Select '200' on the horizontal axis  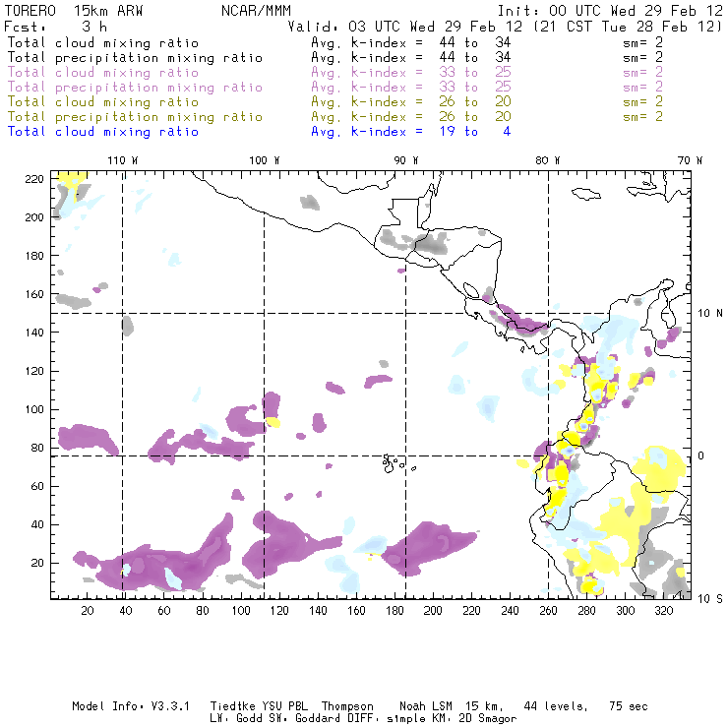tap(433, 611)
